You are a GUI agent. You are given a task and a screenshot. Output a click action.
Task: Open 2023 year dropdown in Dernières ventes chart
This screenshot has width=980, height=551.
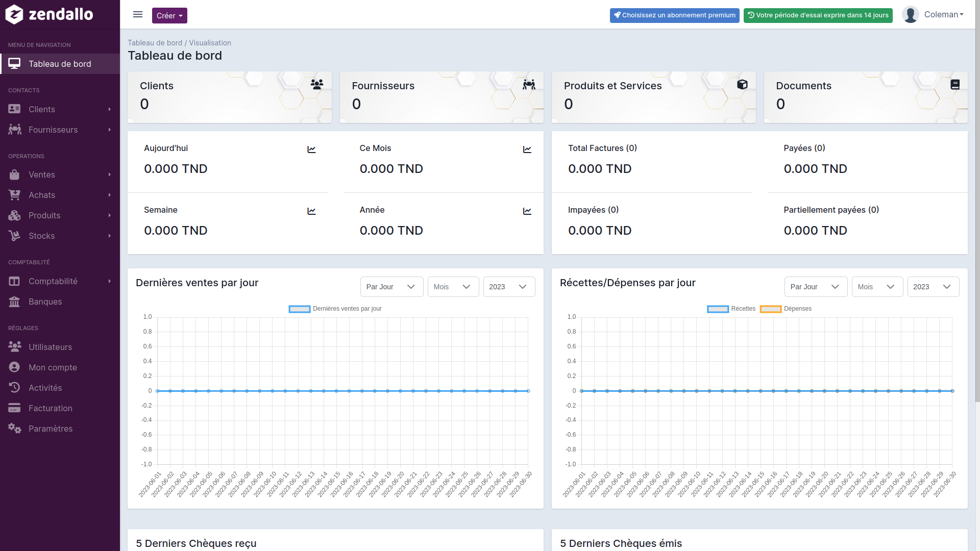pos(509,287)
